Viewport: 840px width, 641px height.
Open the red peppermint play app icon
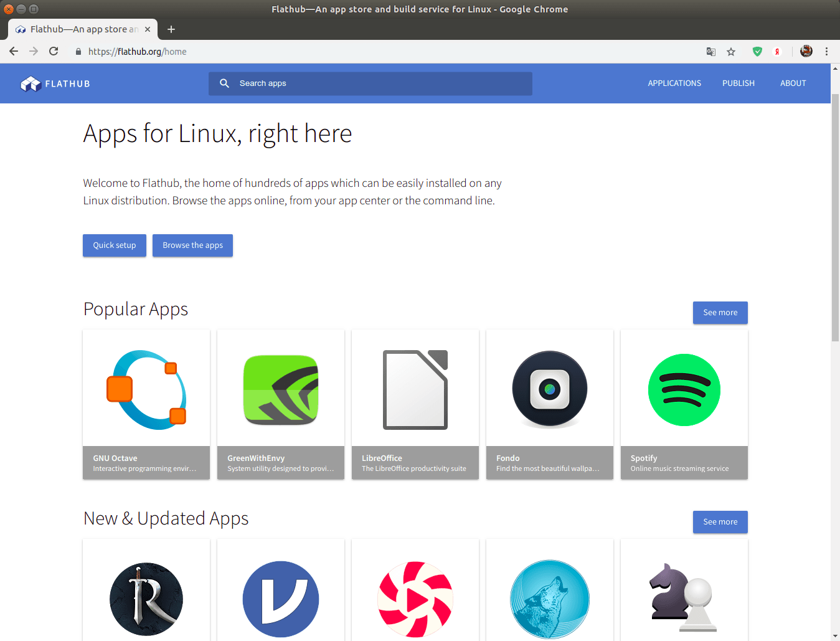click(x=415, y=599)
